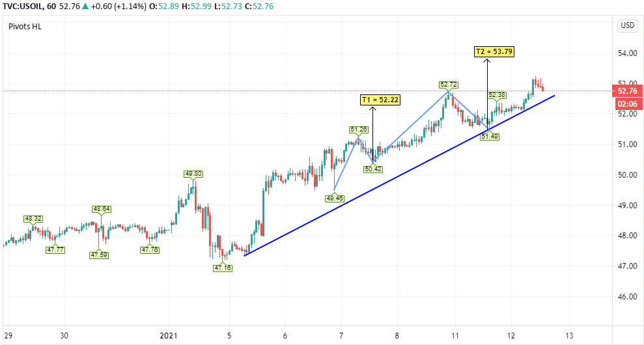Open the USD currency selector
This screenshot has height=345, width=644.
coord(627,25)
